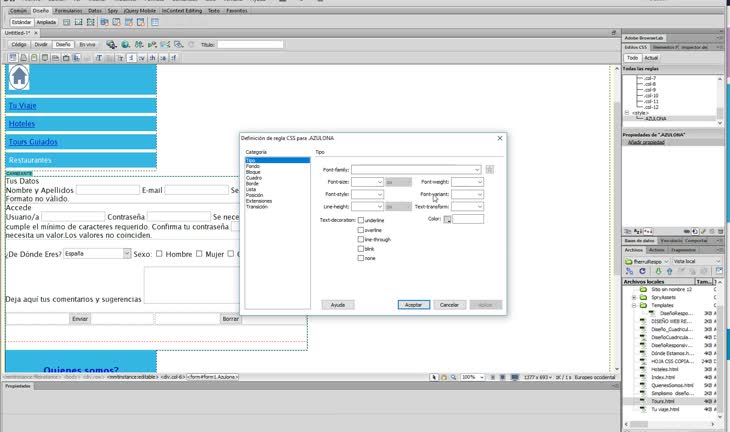Open the Font-weight dropdown
The height and width of the screenshot is (432, 730).
(467, 182)
